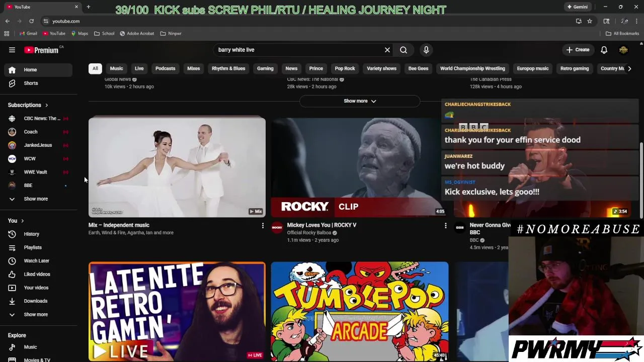Open Late Nite Retro Gamin' live thumbnail
This screenshot has height=362, width=644.
177,311
